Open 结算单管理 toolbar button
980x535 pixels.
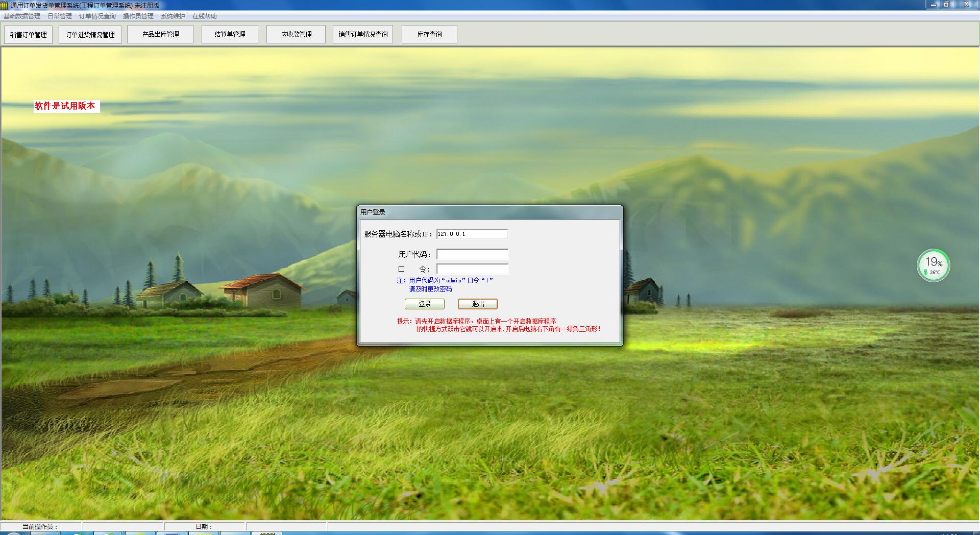click(230, 34)
